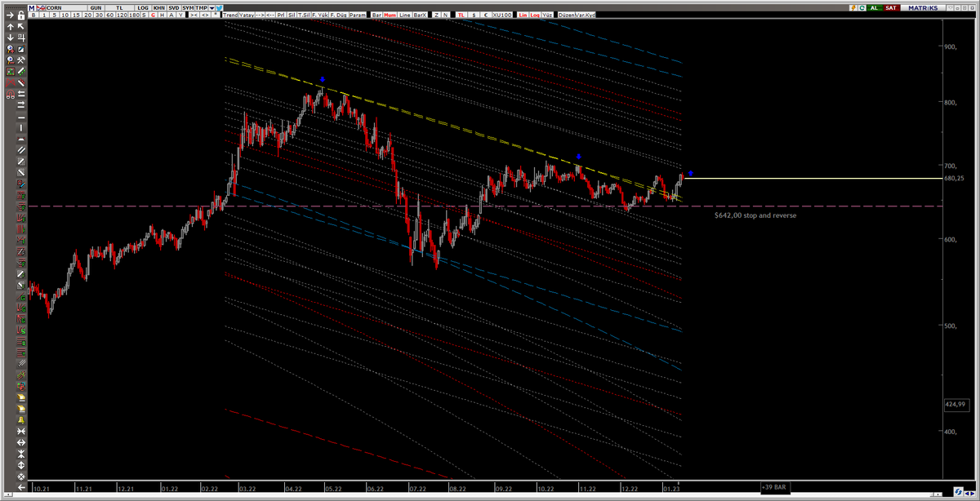Click the M logo icon
The image size is (980, 501).
(31, 8)
